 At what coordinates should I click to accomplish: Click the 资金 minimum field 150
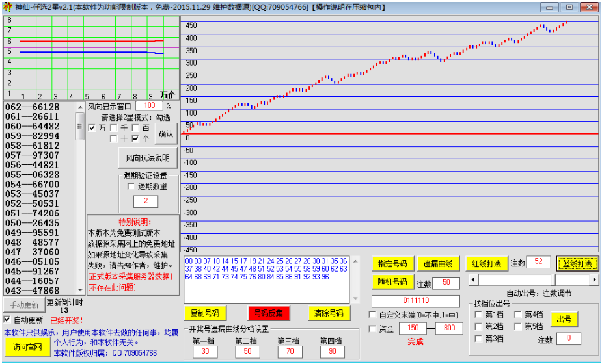[413, 328]
